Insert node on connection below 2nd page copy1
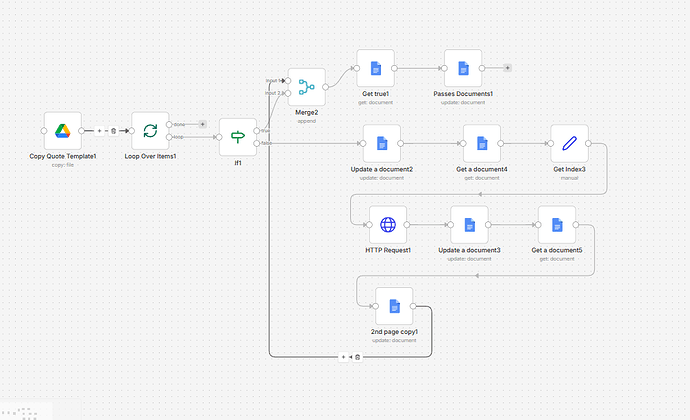Image resolution: width=690 pixels, height=420 pixels. pyautogui.click(x=343, y=357)
